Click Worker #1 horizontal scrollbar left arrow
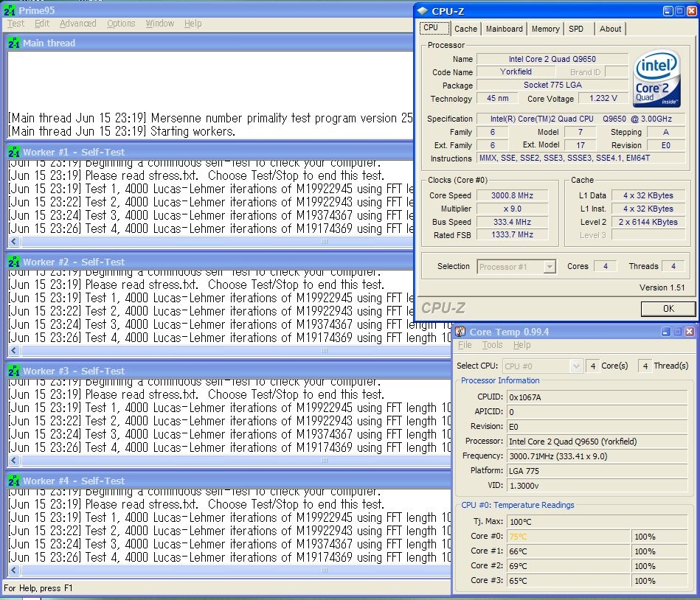700x600 pixels. (x=14, y=242)
